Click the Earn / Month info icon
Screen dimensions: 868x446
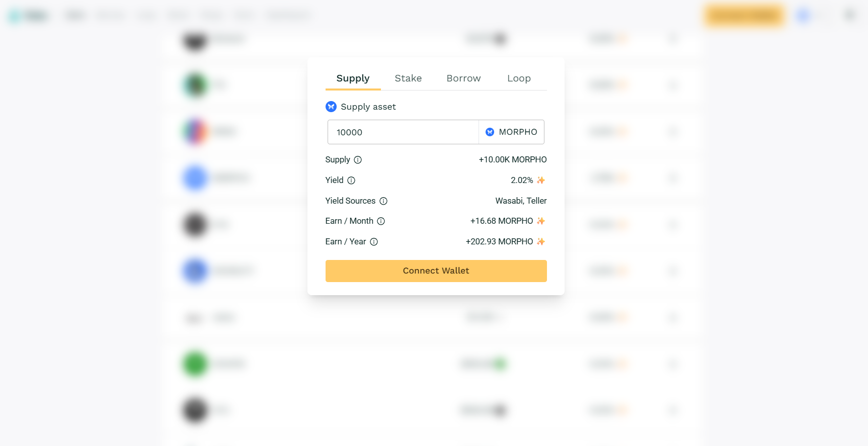coord(381,221)
